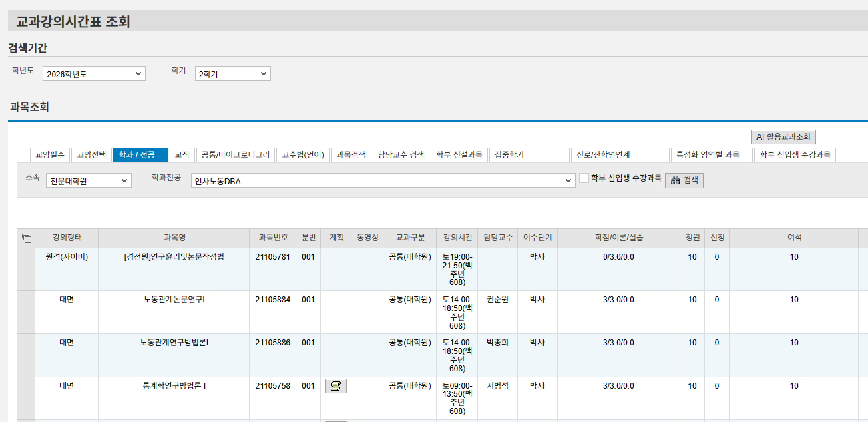Click the 신청 column header
The height and width of the screenshot is (422, 868).
coord(717,238)
